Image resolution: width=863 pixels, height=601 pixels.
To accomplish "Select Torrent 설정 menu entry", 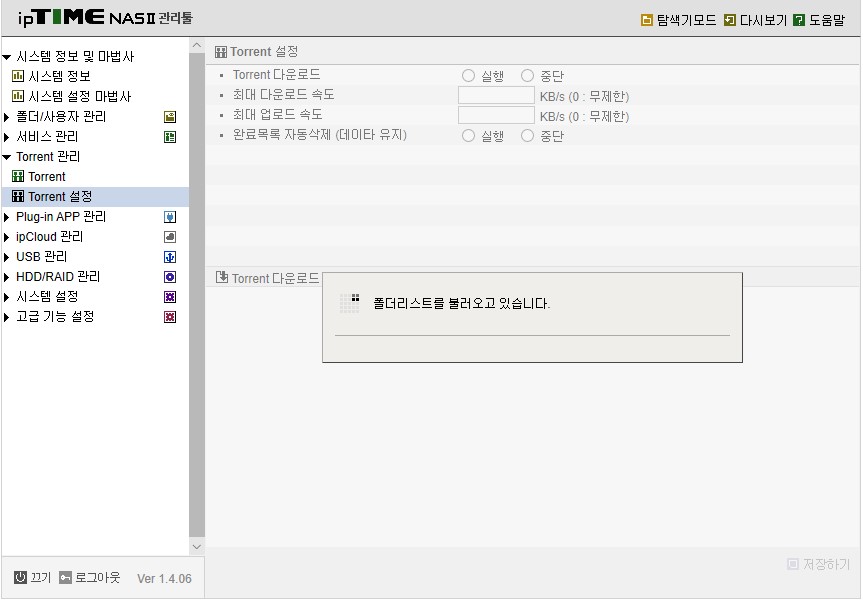I will coord(60,196).
